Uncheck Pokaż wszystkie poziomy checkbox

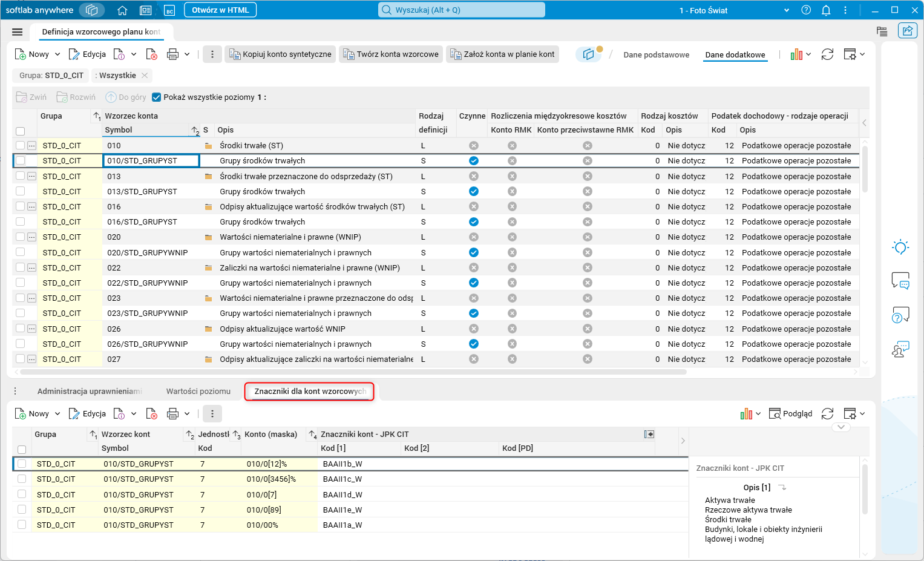click(x=157, y=97)
